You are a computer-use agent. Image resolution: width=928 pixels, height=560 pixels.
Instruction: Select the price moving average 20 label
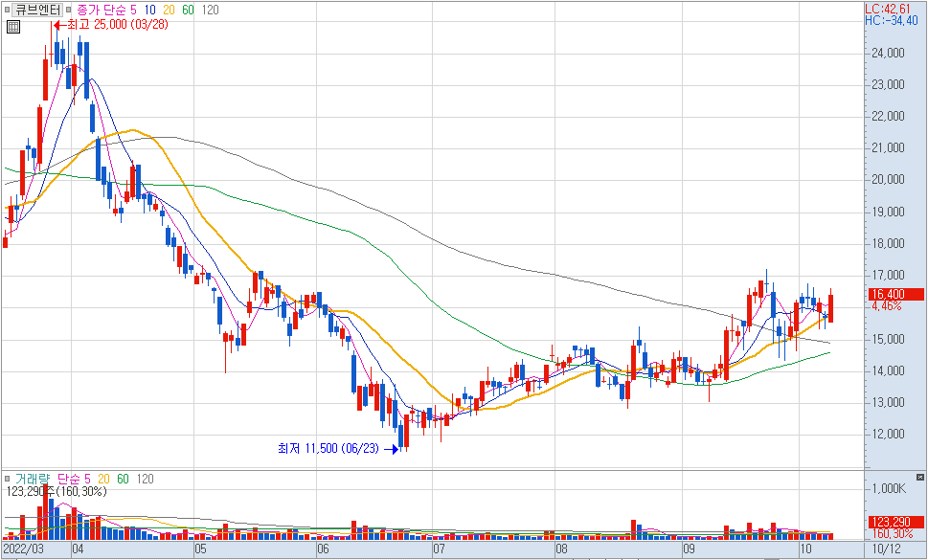[x=169, y=11]
